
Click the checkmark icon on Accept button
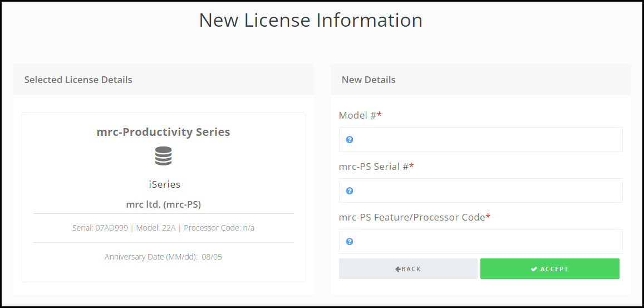click(x=534, y=269)
